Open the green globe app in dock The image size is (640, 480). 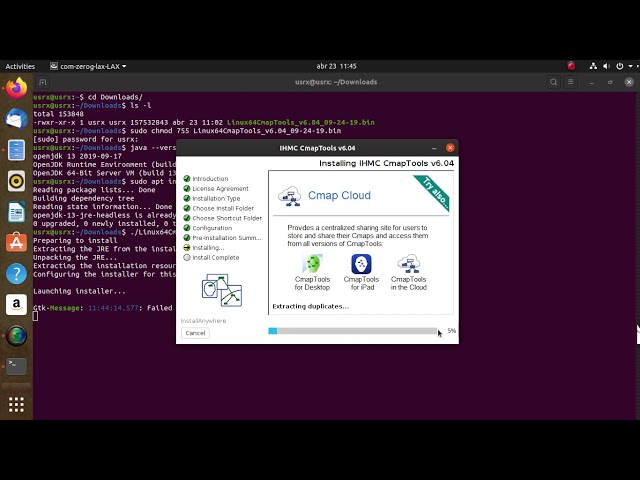[x=16, y=336]
